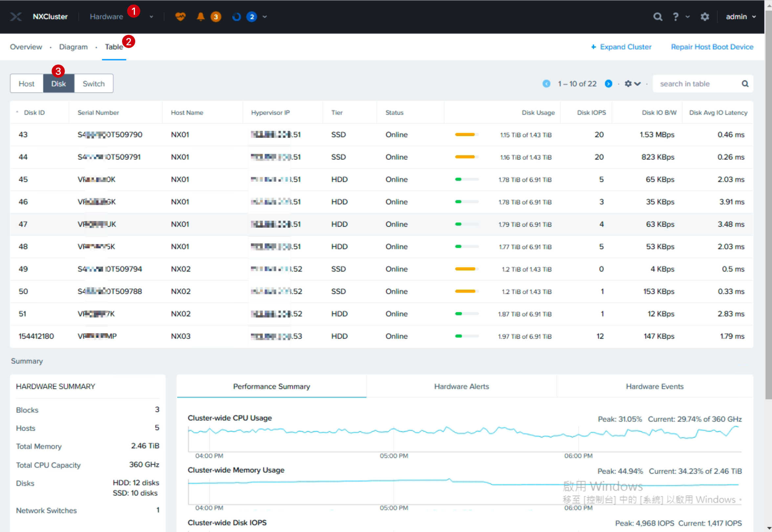This screenshot has width=772, height=532.
Task: Open the settings gear in the top bar
Action: [x=705, y=17]
